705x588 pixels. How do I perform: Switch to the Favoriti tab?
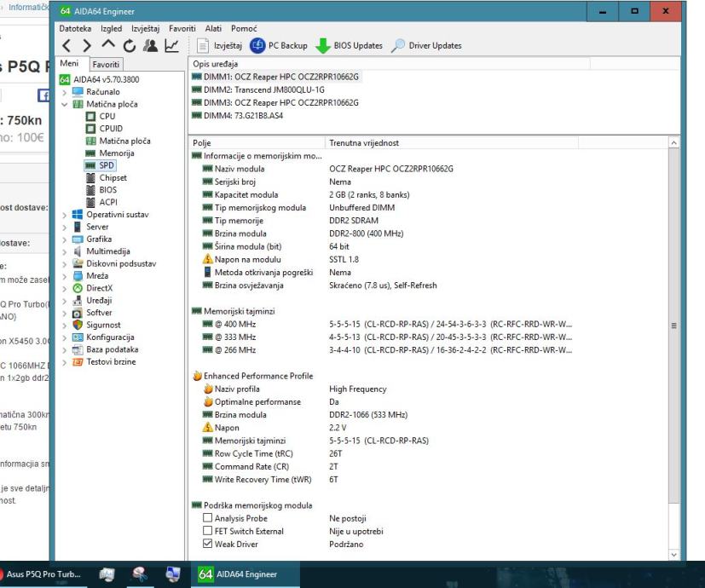pos(106,65)
